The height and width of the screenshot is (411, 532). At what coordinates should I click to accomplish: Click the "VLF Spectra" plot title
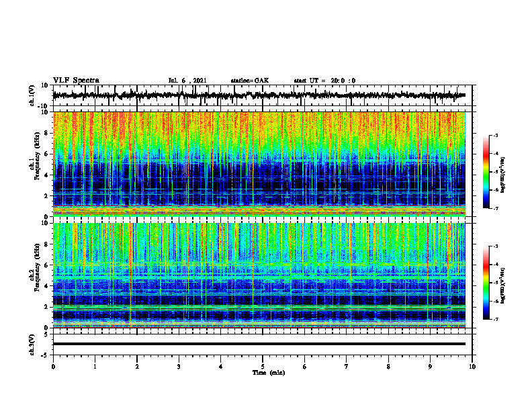(x=76, y=81)
